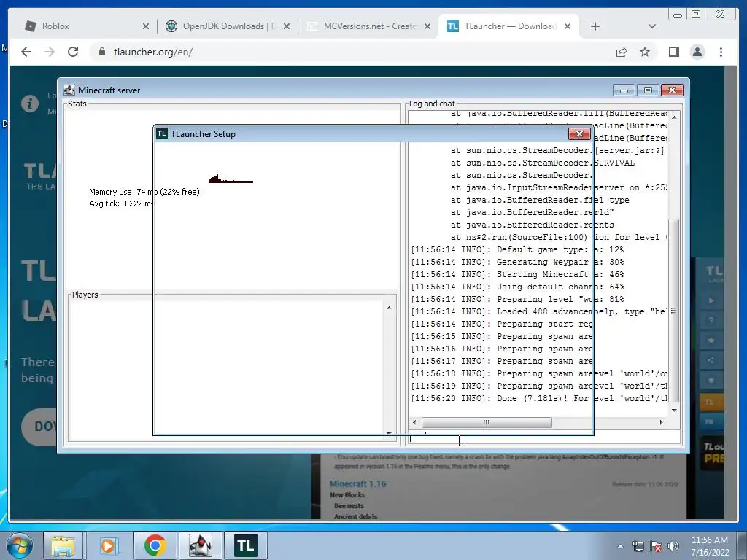Open Chrome's three-dot menu
The height and width of the screenshot is (560, 747).
point(721,52)
